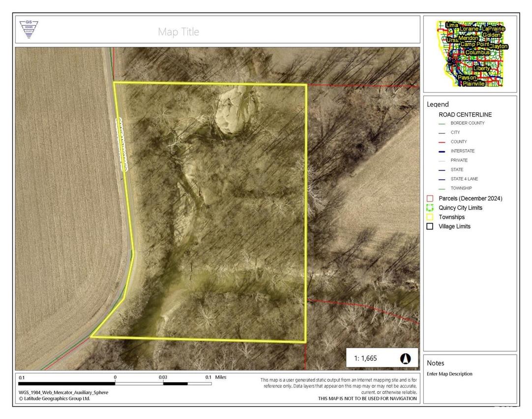Click the County road centerline symbol
Image resolution: width=532 pixels, height=419 pixels.
click(x=442, y=142)
